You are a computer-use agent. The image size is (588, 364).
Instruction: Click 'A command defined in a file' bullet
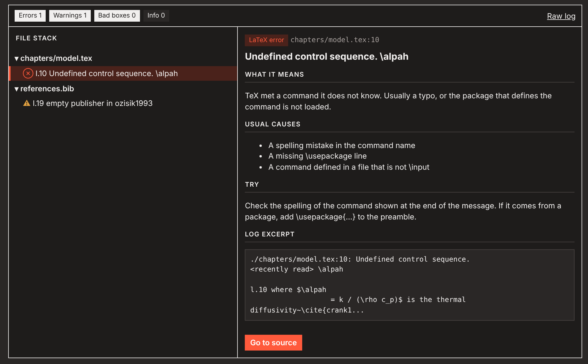coord(349,167)
